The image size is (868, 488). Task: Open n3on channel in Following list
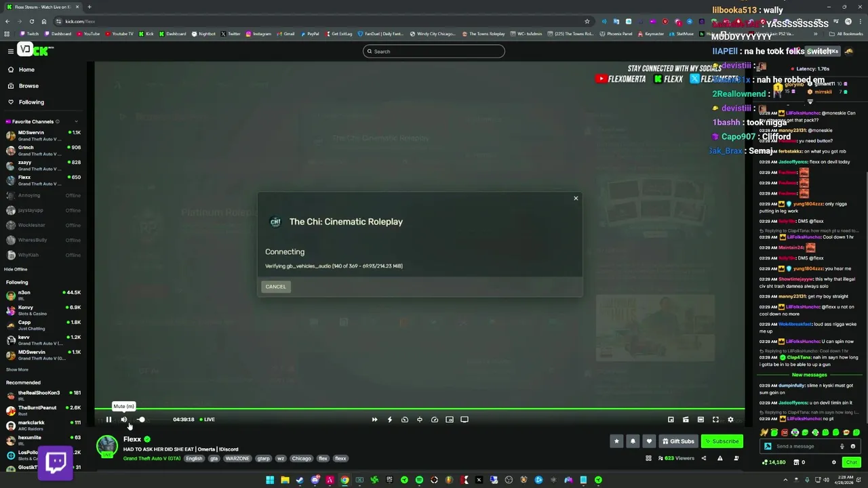tap(43, 296)
